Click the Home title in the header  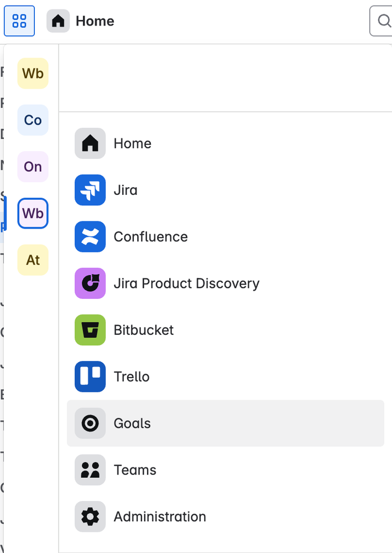point(95,21)
